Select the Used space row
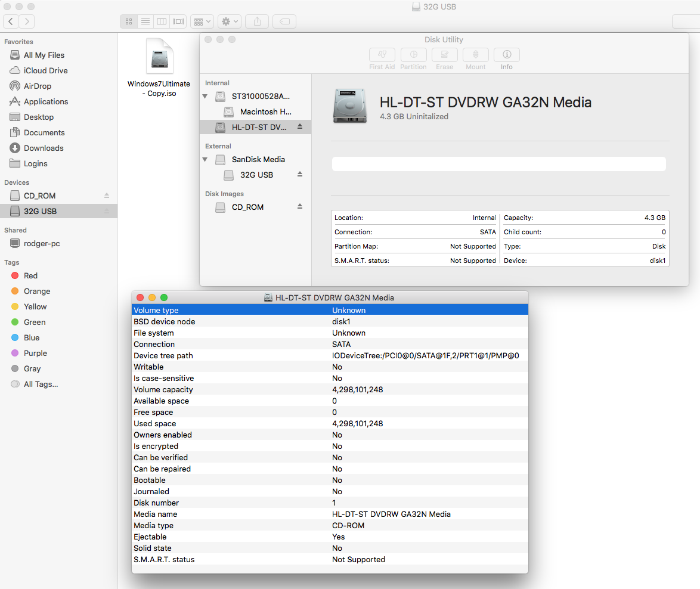 point(330,423)
